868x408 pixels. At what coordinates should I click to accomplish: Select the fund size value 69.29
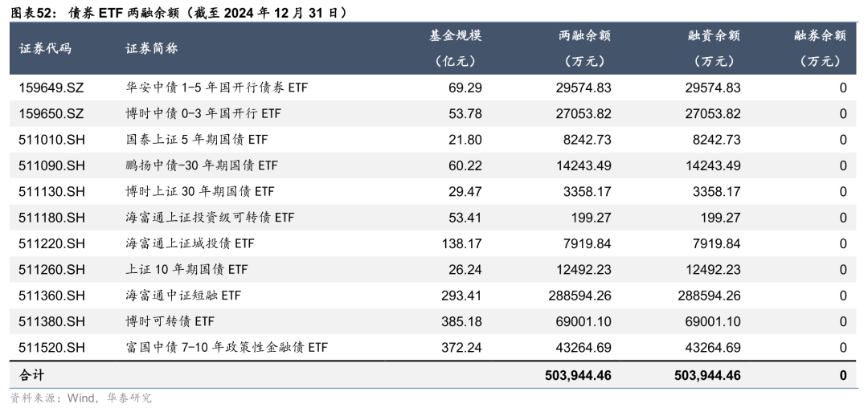pyautogui.click(x=465, y=88)
